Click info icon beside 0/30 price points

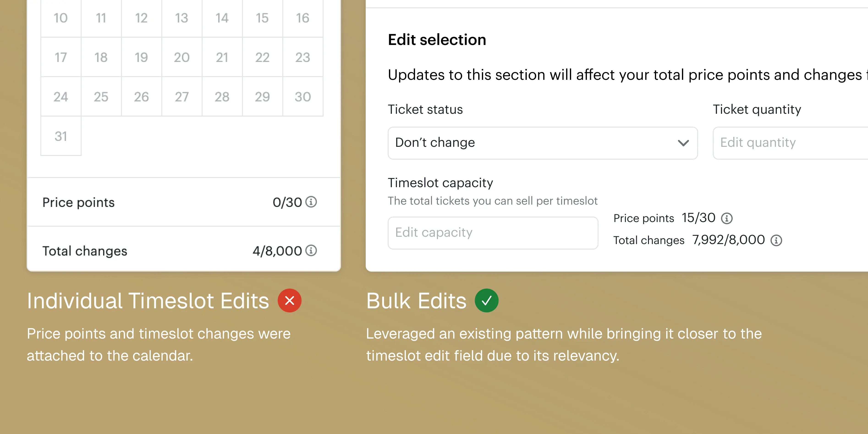pos(311,202)
